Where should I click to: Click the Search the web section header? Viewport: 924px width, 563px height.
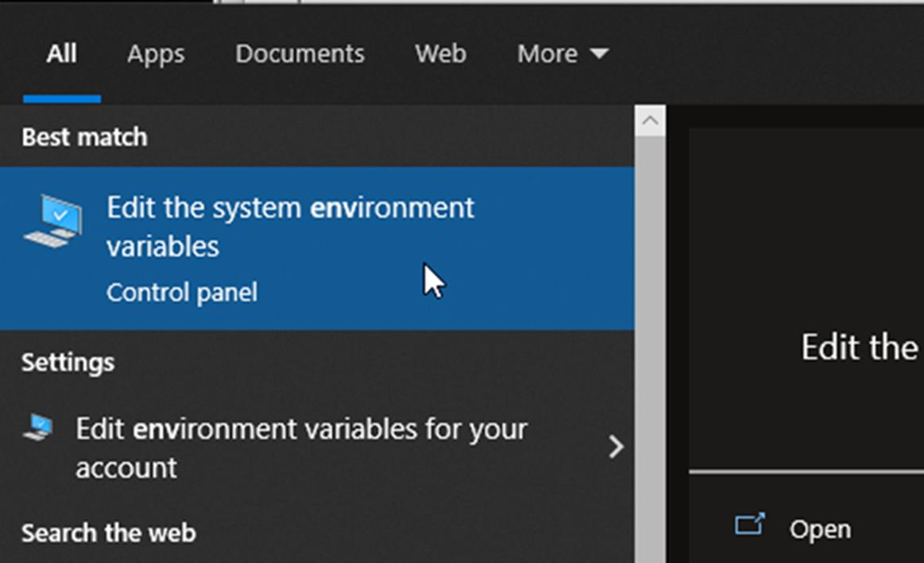[x=108, y=533]
